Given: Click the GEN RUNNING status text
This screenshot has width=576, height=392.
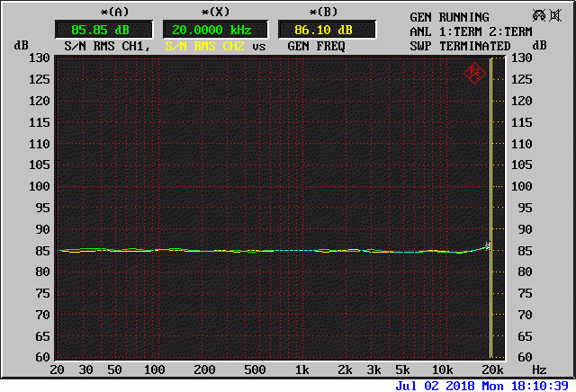Looking at the screenshot, I should [449, 17].
